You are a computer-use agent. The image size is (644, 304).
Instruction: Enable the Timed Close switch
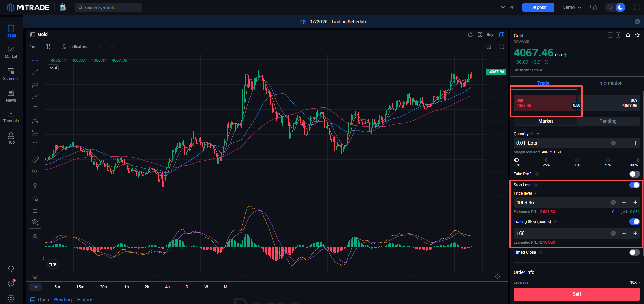[634, 252]
